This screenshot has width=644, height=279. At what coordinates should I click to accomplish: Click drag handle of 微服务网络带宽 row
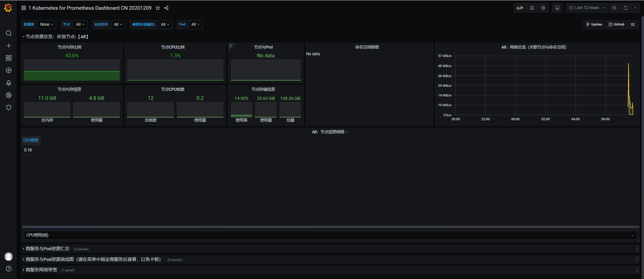[x=637, y=270]
